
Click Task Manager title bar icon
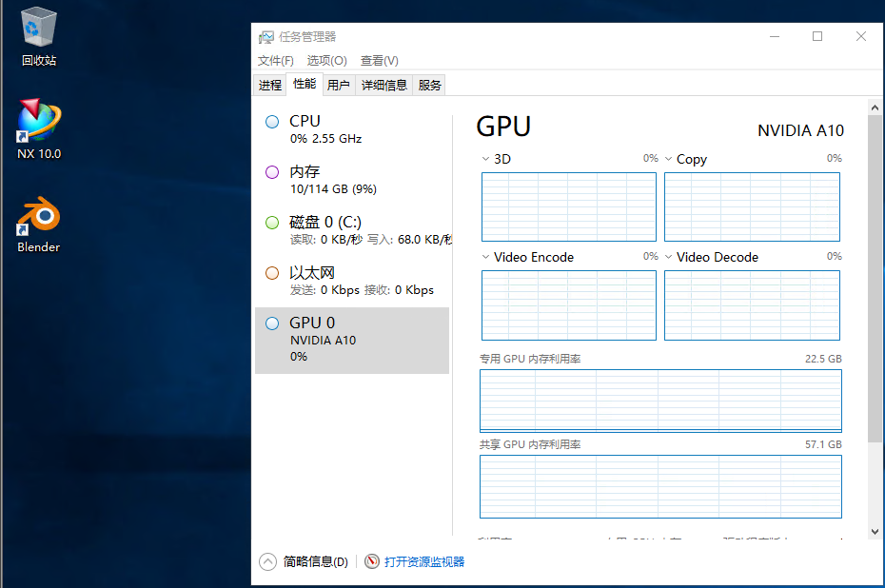(265, 37)
